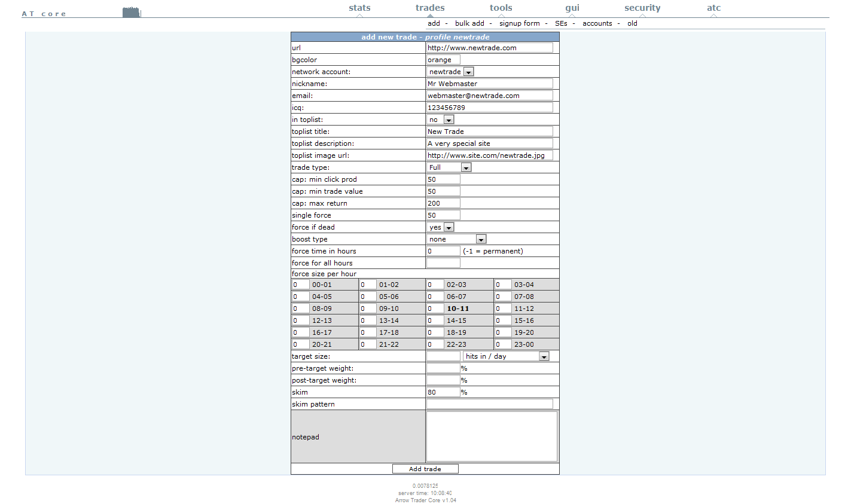851x504 pixels.
Task: Focus the 12-13 hour force field
Action: pos(301,320)
